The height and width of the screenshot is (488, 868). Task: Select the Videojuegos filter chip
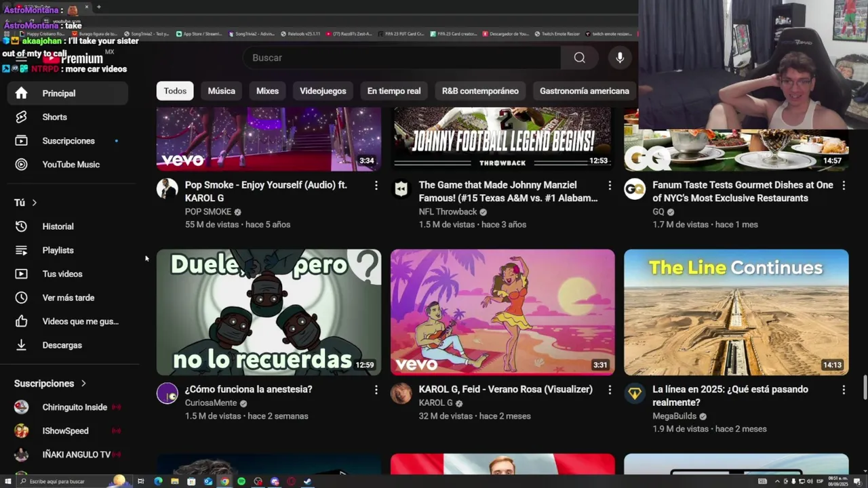click(x=323, y=91)
